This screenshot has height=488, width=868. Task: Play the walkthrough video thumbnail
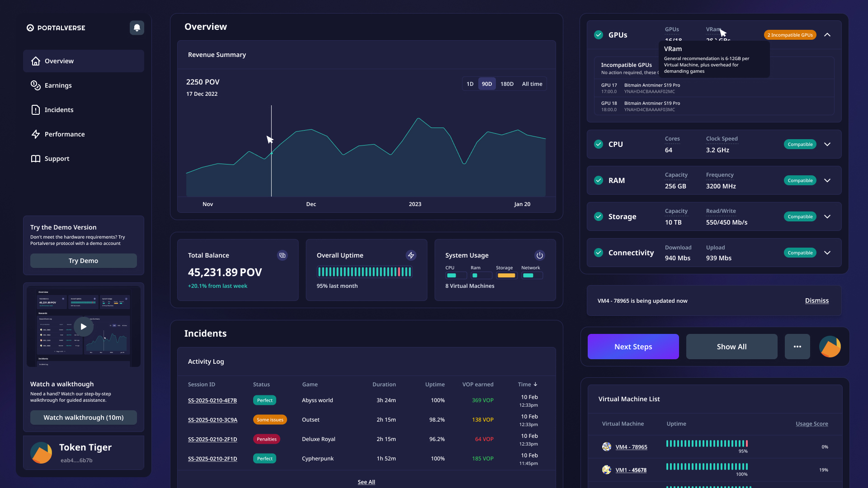click(x=83, y=326)
